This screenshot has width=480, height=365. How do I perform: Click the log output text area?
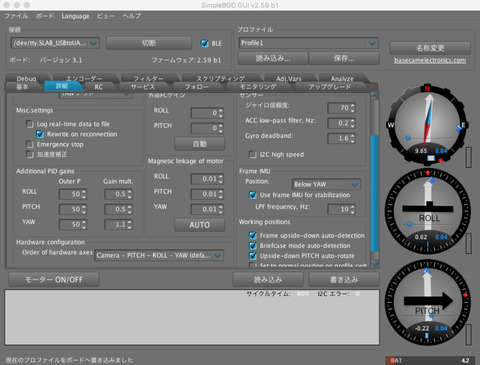point(192,317)
